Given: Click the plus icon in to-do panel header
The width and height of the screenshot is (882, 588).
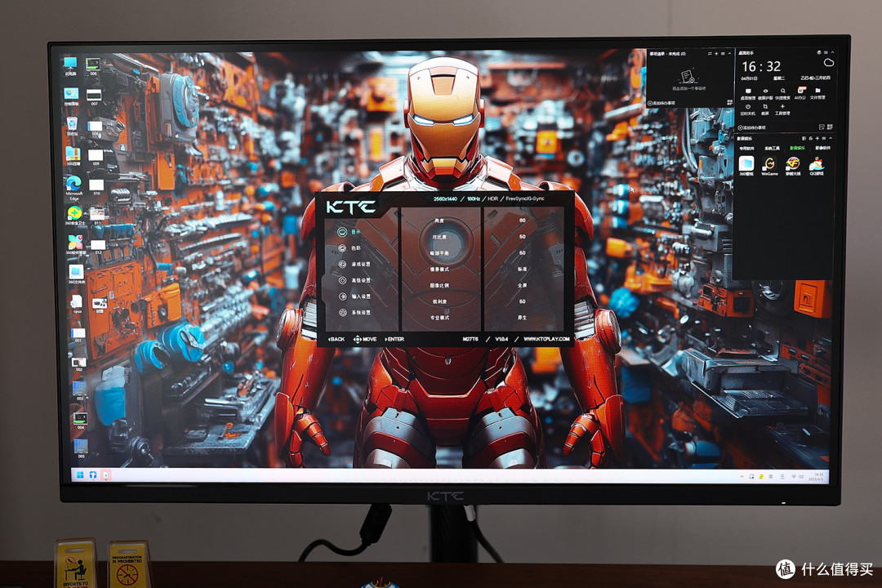Looking at the screenshot, I should click(x=716, y=53).
